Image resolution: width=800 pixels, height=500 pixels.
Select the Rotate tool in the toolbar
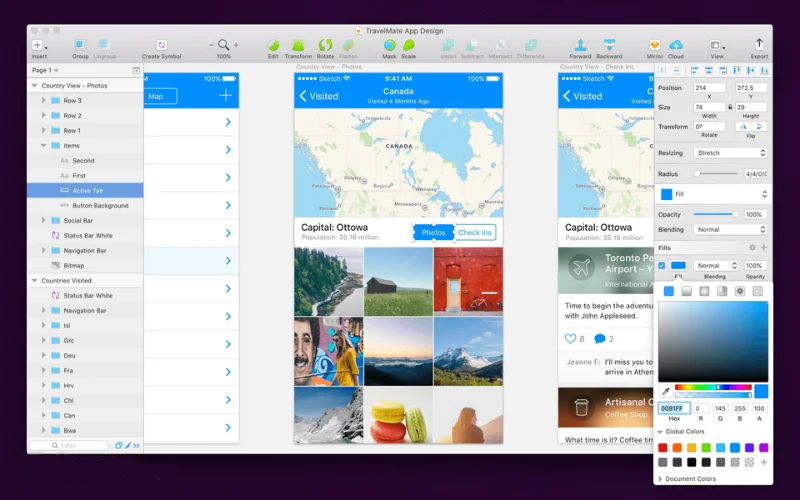point(325,46)
